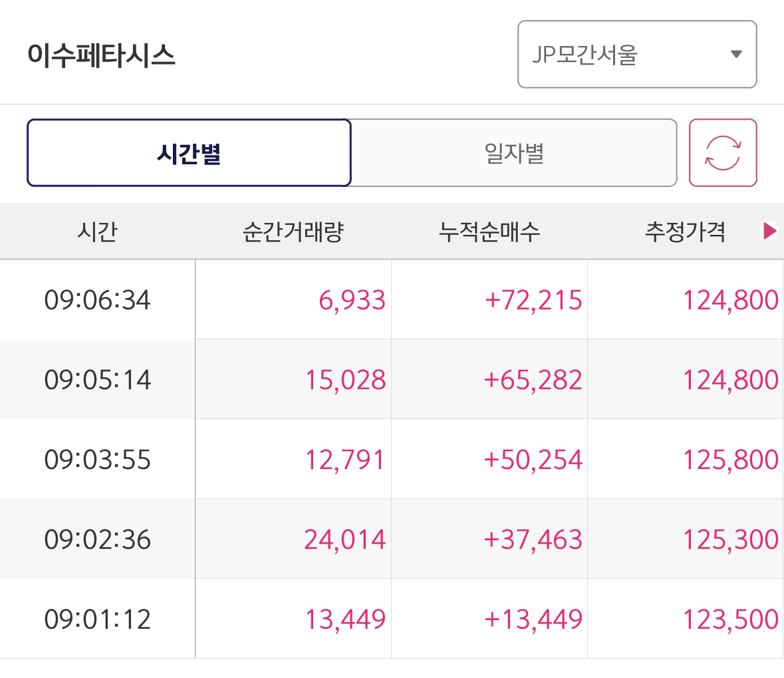Switch to the 일자별 tab

pyautogui.click(x=513, y=153)
